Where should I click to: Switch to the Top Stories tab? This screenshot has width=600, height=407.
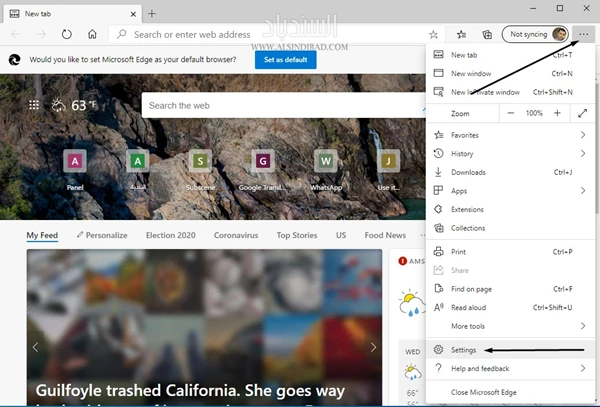[297, 235]
